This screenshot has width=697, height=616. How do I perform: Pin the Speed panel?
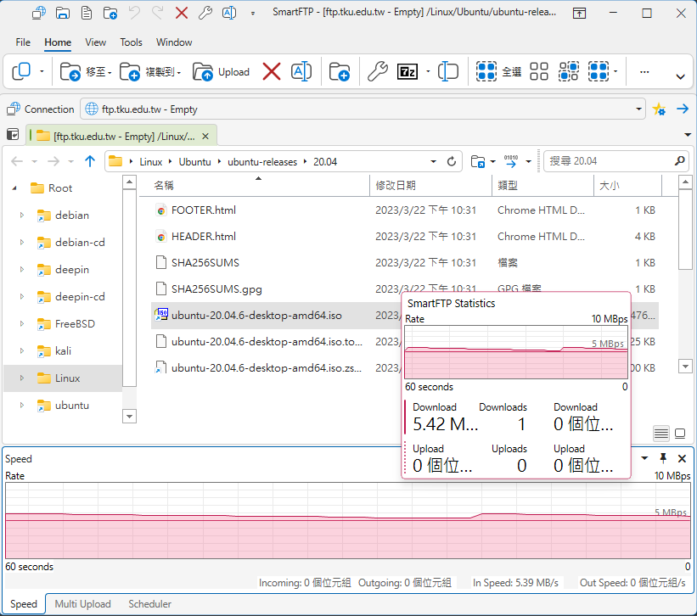tap(664, 458)
